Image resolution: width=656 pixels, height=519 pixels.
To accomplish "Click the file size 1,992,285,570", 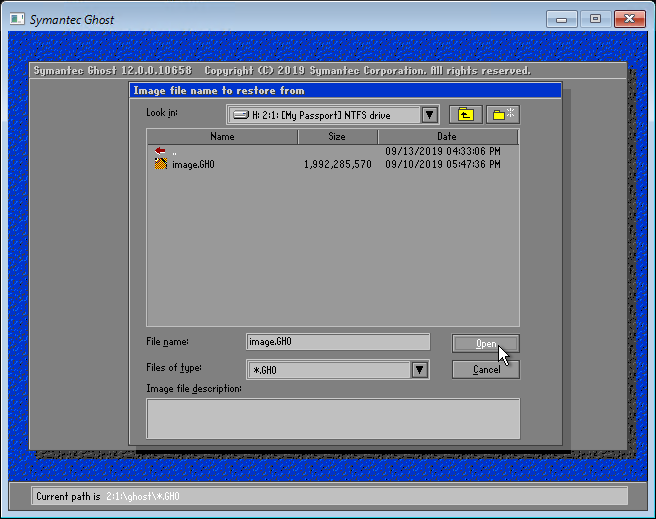I will tap(338, 164).
